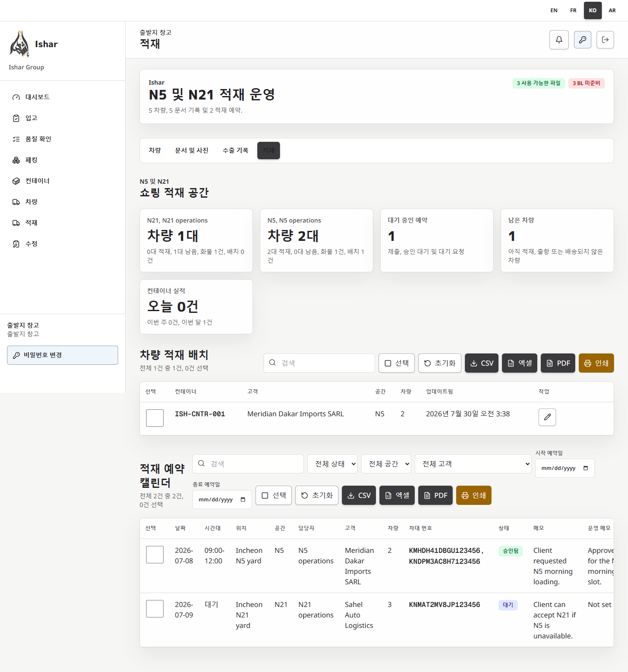Screen dimensions: 628x672
Task: Open the 전체 공간 dropdown
Action: click(386, 464)
